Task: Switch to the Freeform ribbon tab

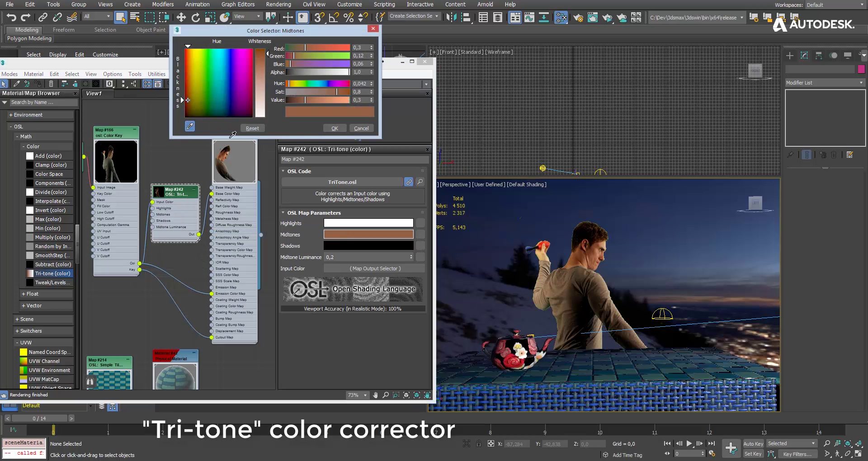Action: coord(63,30)
